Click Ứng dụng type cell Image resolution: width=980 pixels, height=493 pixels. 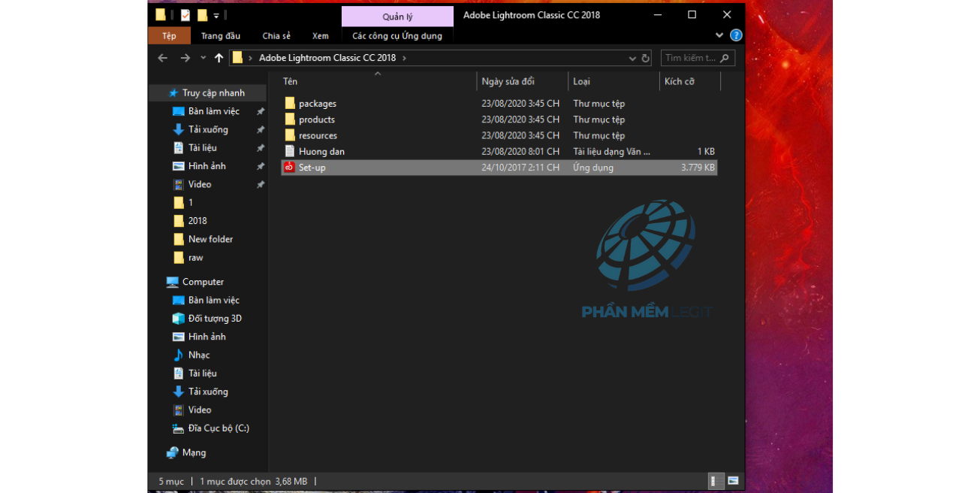pos(593,168)
